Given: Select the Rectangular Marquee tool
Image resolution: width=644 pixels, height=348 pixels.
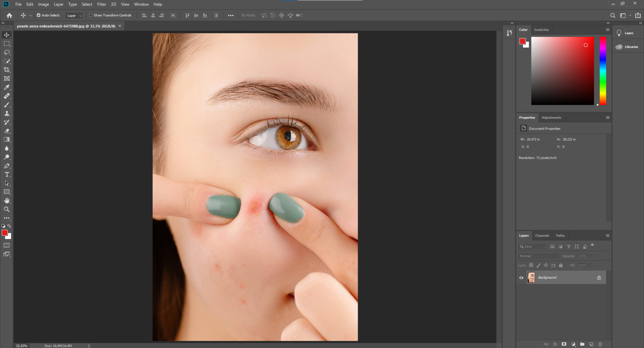Looking at the screenshot, I should tap(7, 44).
